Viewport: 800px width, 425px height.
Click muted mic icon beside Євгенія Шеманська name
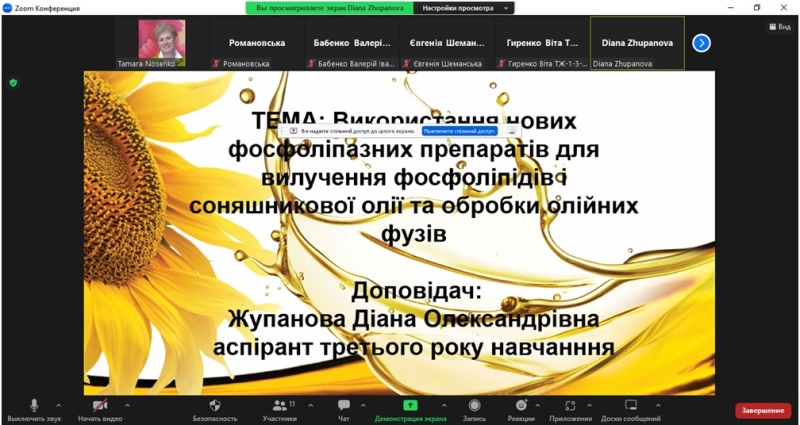406,64
